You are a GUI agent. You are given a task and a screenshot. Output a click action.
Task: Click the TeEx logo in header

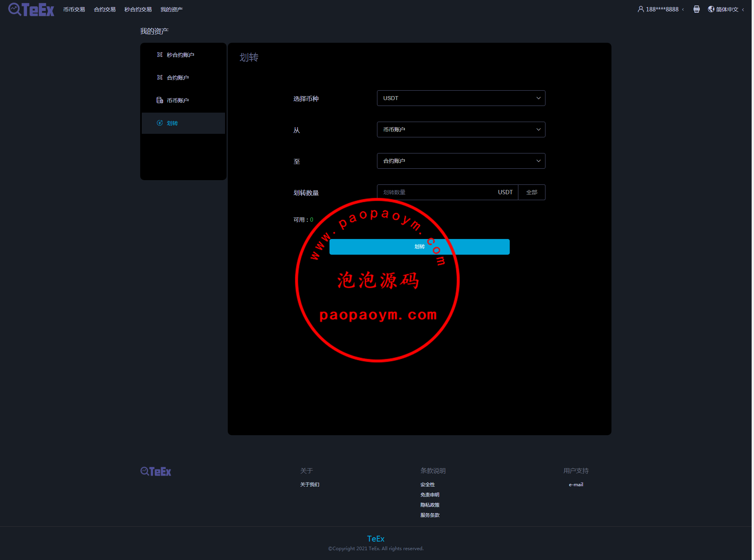point(31,9)
